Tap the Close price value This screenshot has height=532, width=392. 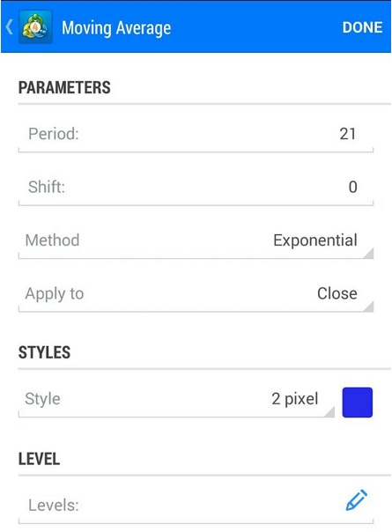(337, 294)
